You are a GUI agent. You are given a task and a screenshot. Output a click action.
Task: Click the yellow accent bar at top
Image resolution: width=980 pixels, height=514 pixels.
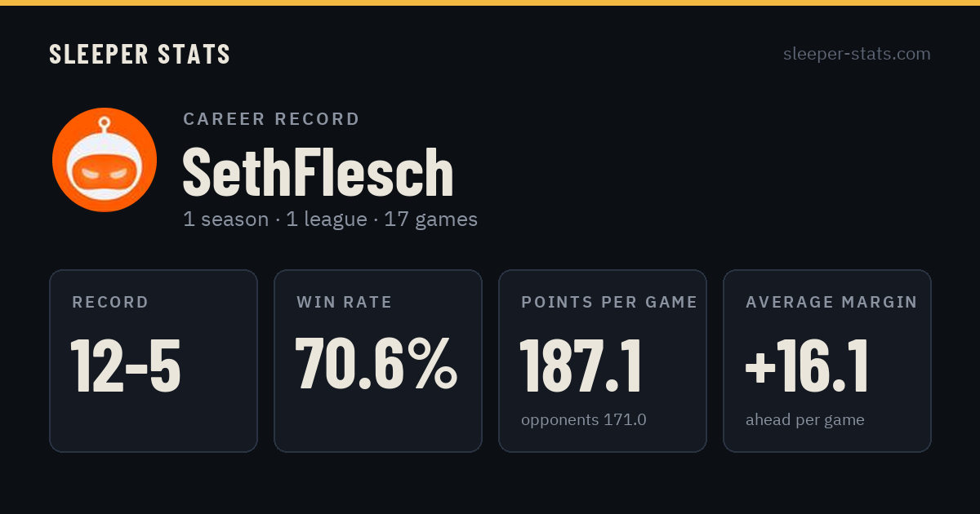pyautogui.click(x=490, y=2)
